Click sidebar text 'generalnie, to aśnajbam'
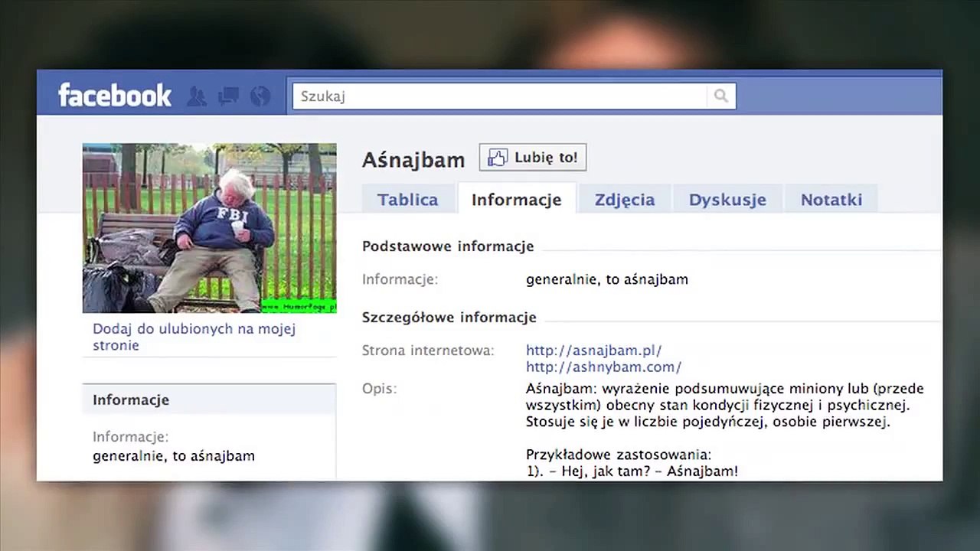Screen dimensions: 980x551 pos(174,456)
